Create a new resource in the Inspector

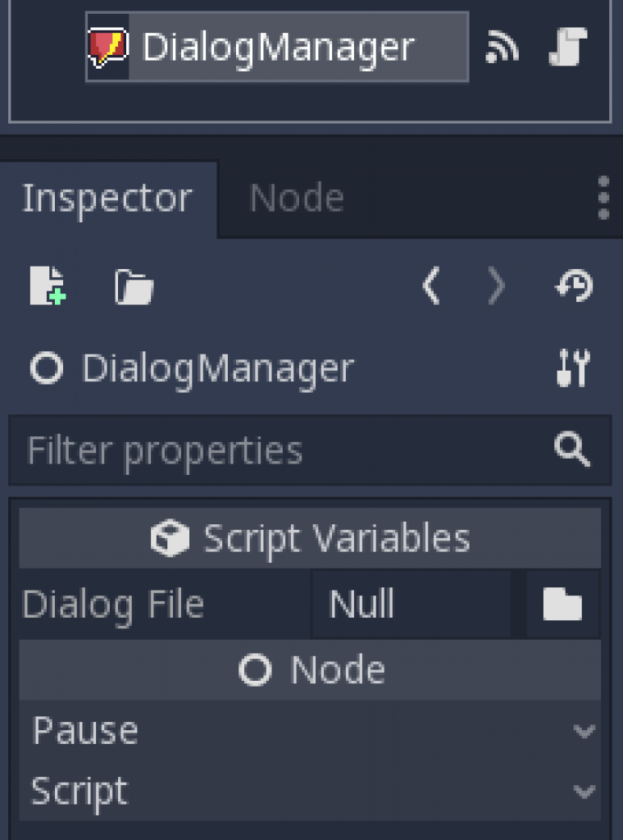[x=48, y=285]
